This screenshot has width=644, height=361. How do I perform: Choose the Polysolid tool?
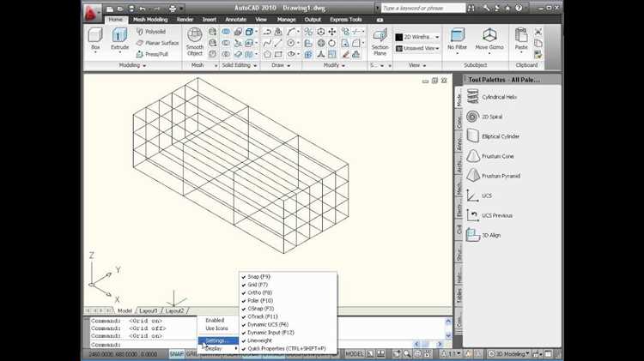click(x=151, y=32)
